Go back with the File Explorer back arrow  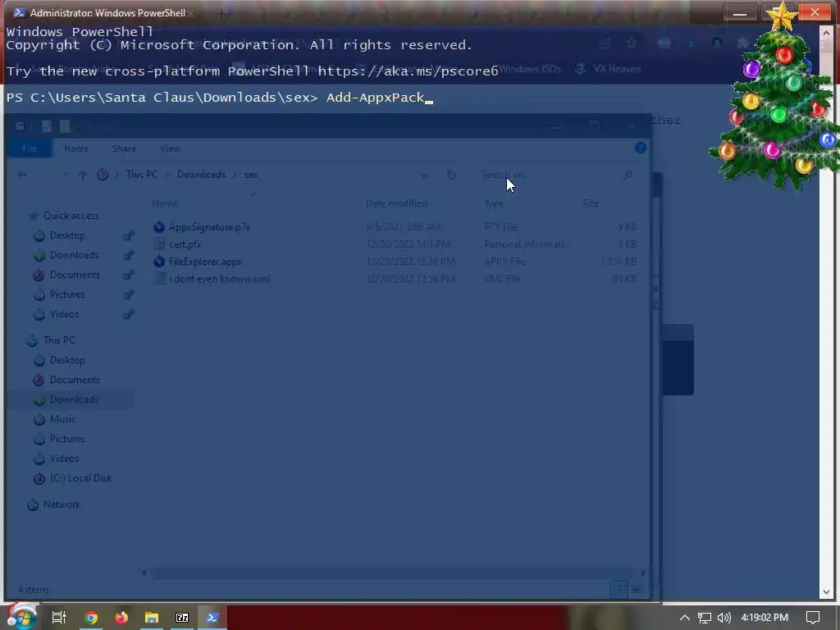(22, 175)
